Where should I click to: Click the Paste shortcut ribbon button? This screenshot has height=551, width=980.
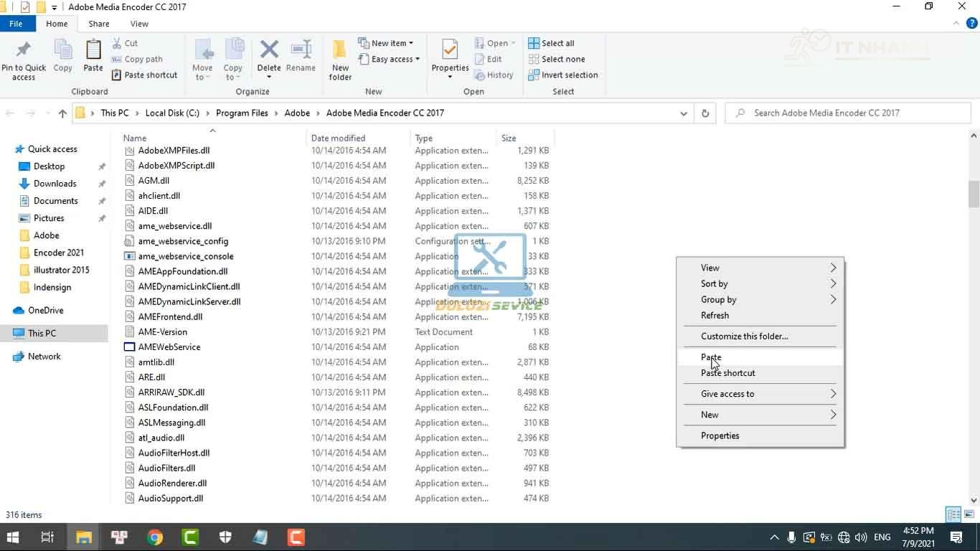point(144,75)
